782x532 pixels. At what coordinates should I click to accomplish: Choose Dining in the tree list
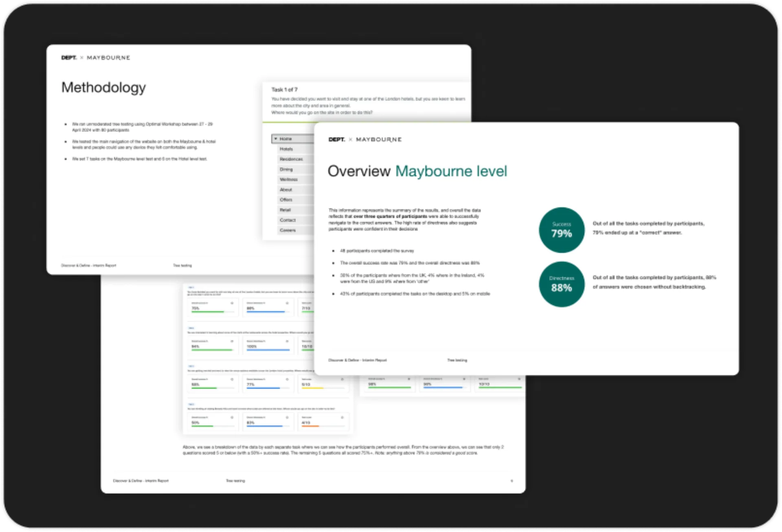286,169
